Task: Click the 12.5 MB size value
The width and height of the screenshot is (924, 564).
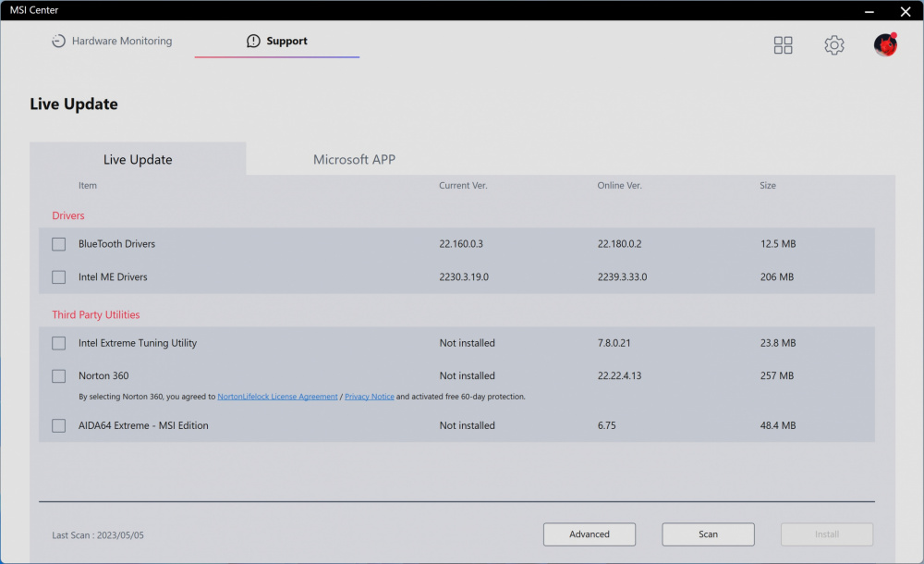Action: (778, 244)
